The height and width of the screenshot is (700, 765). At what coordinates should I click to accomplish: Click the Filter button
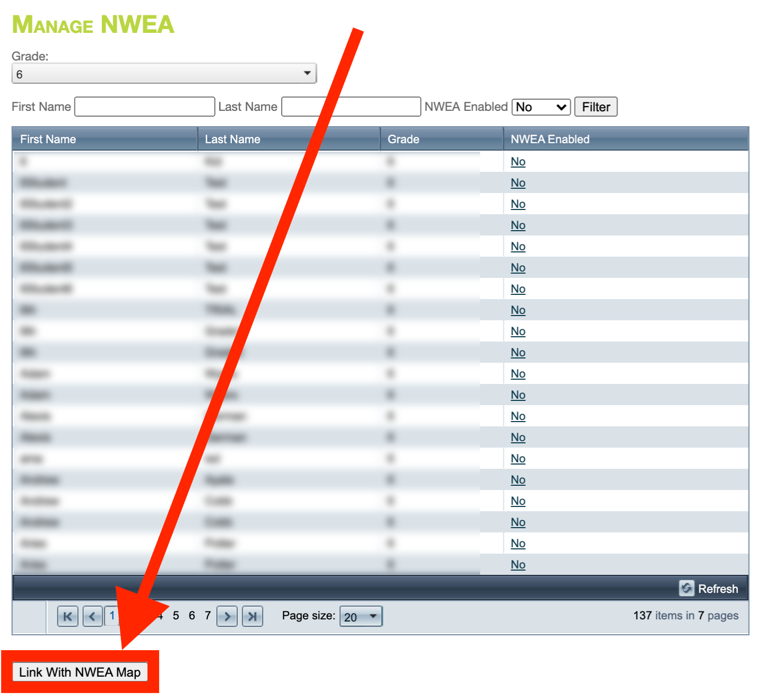click(596, 107)
